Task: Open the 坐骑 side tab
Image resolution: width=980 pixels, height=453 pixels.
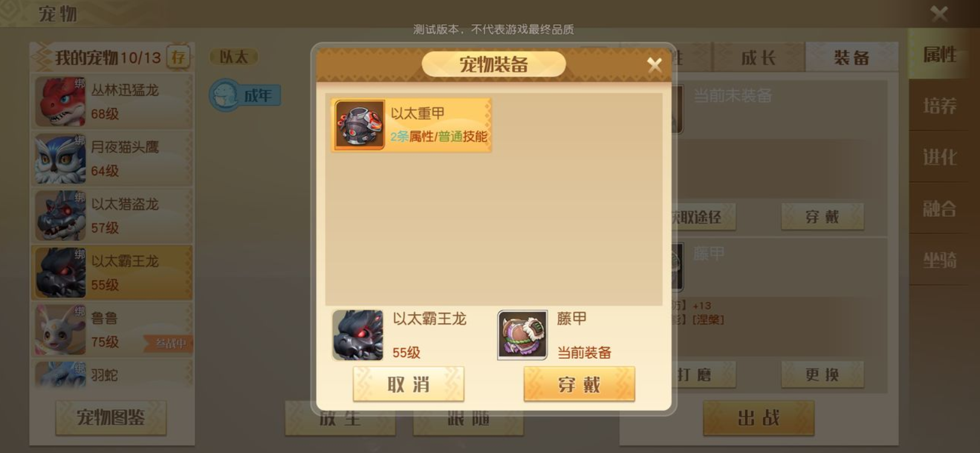Action: pos(939,260)
